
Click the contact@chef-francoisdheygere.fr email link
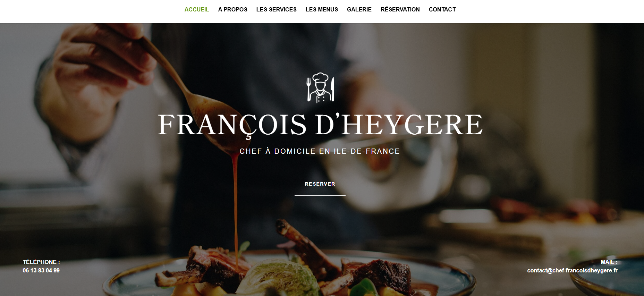(572, 270)
